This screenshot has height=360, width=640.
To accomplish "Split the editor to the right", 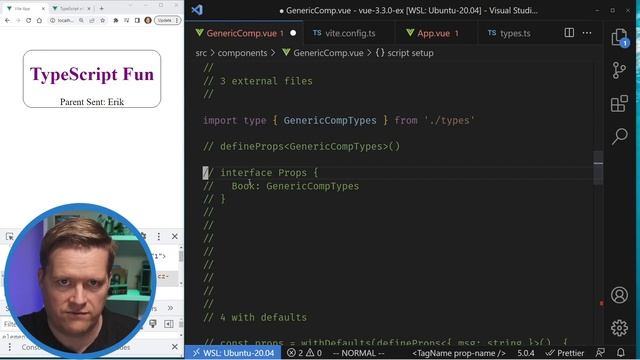I will [x=569, y=33].
